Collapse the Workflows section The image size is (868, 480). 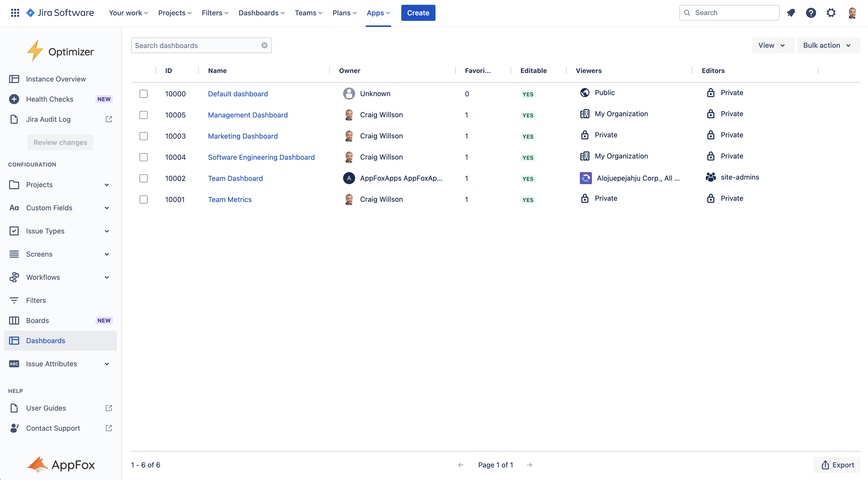[107, 277]
